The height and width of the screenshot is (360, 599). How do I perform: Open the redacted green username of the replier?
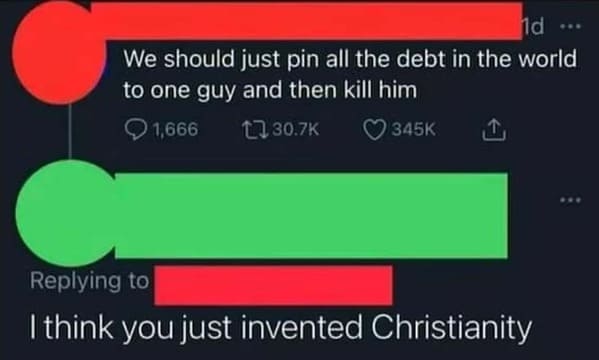click(x=311, y=216)
